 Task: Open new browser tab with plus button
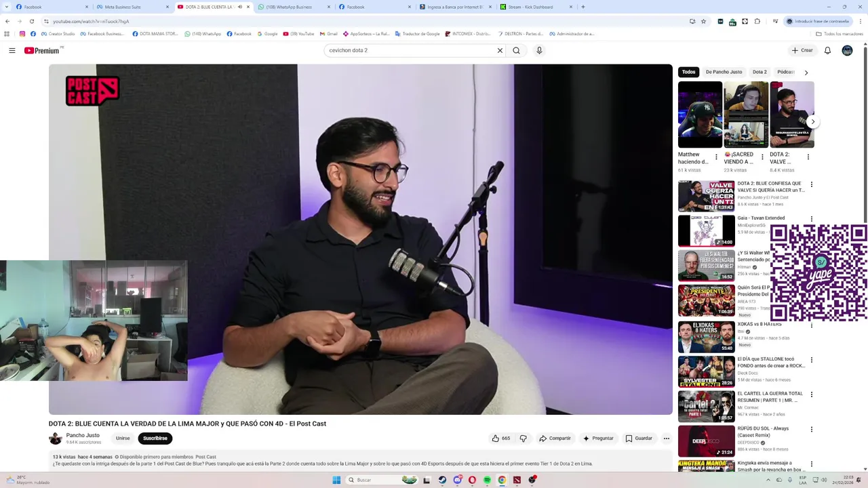pos(583,7)
